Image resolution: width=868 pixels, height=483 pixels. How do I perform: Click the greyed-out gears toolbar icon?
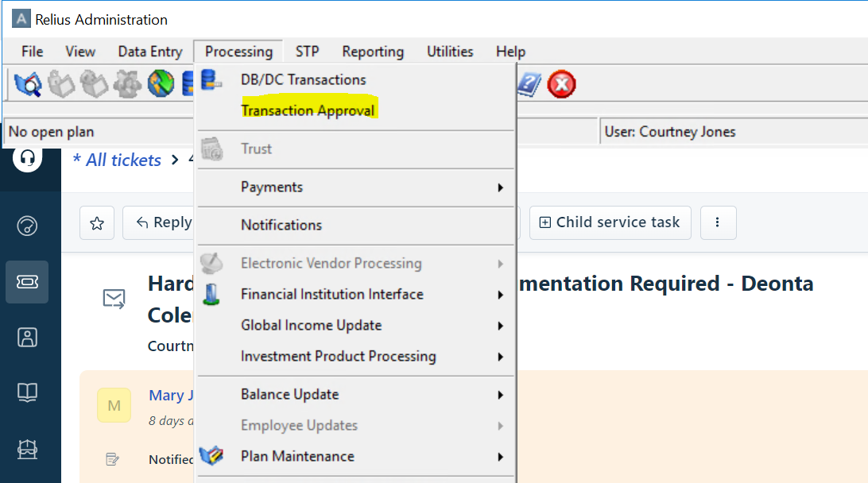[x=127, y=84]
